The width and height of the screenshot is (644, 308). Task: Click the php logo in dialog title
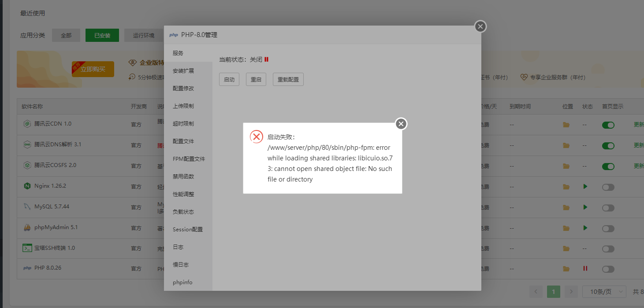tap(174, 35)
